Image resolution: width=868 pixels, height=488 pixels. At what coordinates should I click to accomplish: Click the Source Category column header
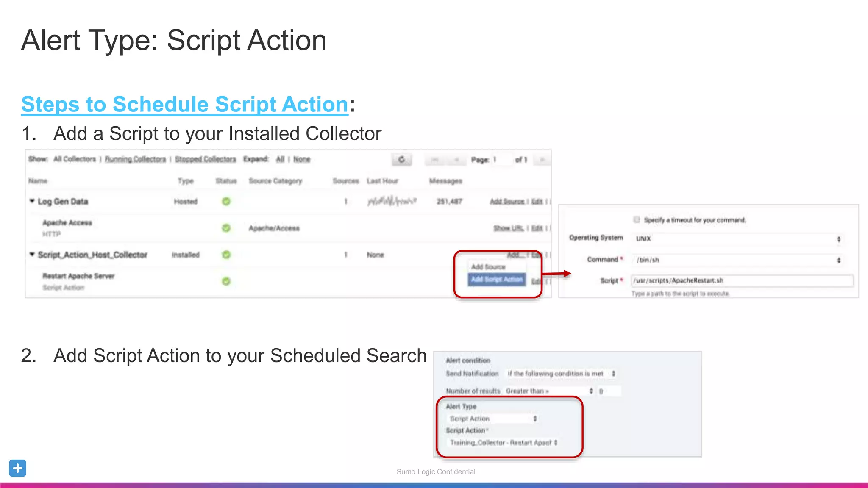275,181
